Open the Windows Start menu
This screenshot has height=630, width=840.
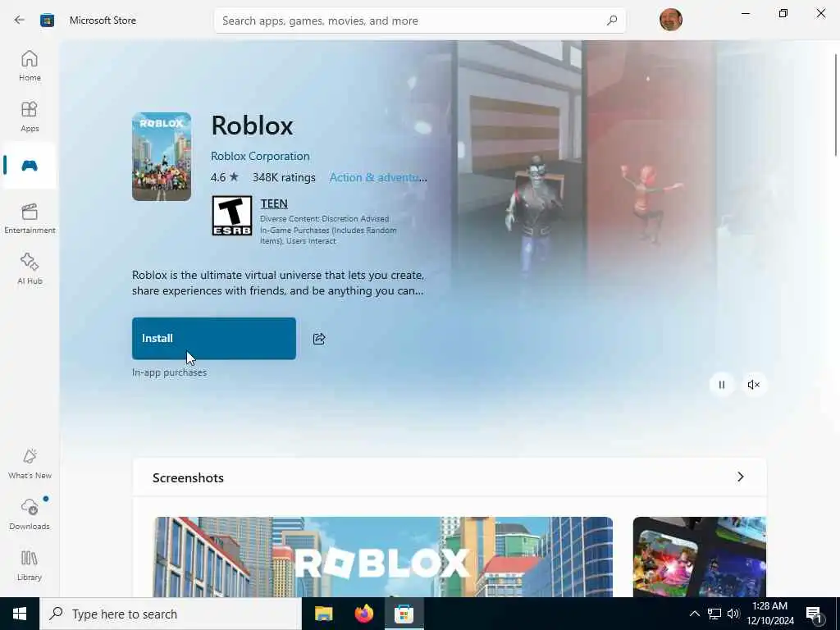[20, 614]
